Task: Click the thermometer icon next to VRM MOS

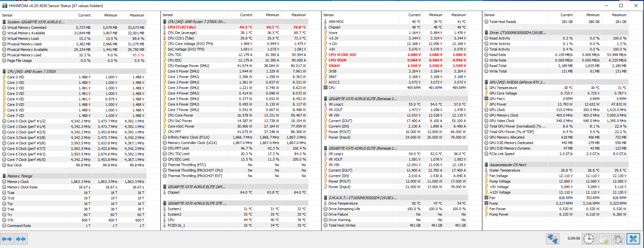Action: click(x=326, y=22)
